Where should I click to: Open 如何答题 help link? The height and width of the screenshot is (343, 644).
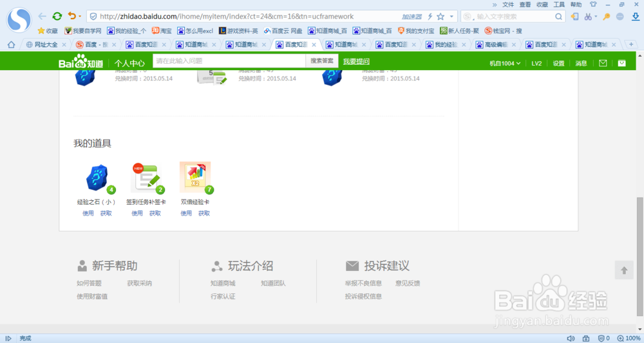point(89,283)
